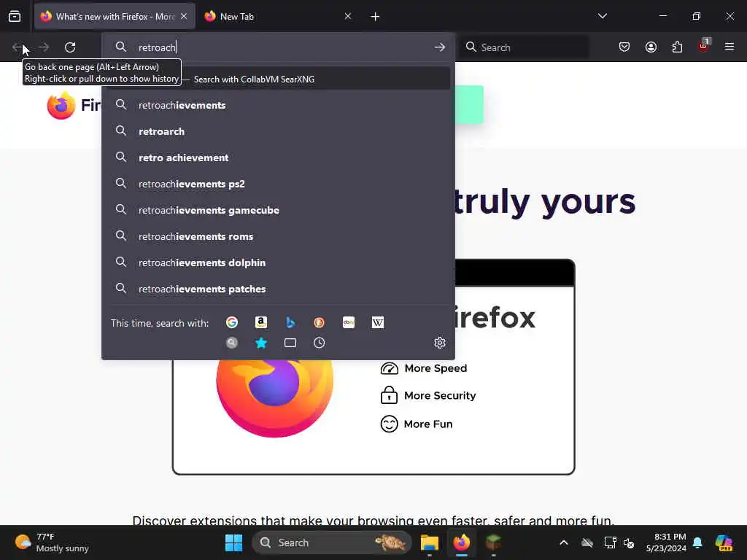Image resolution: width=747 pixels, height=560 pixels.
Task: Open Copilot preview from the taskbar
Action: point(724,542)
